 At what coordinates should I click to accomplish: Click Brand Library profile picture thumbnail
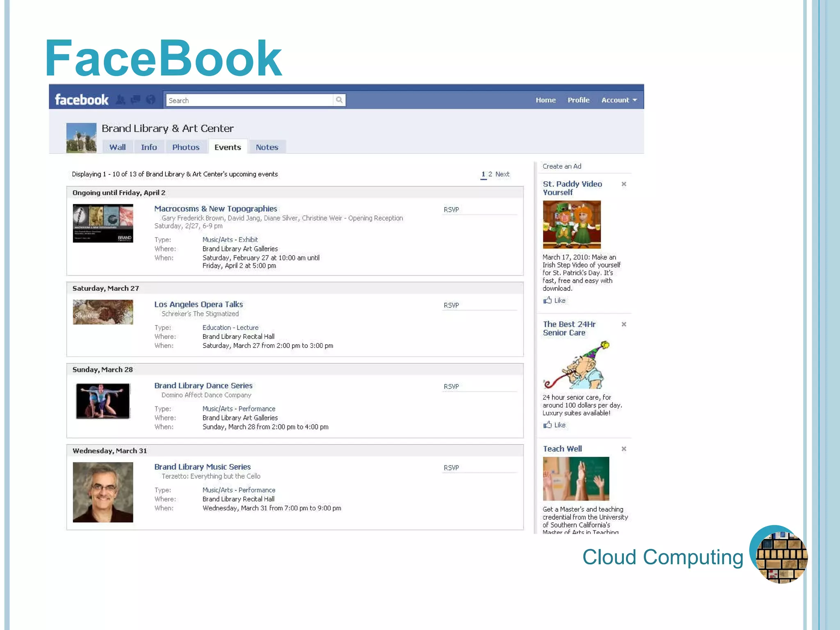[81, 138]
